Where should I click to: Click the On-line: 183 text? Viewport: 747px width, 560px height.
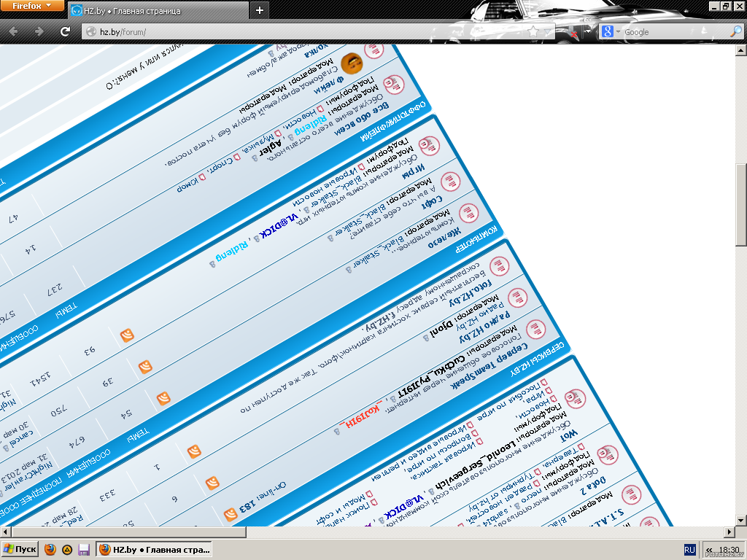263,496
